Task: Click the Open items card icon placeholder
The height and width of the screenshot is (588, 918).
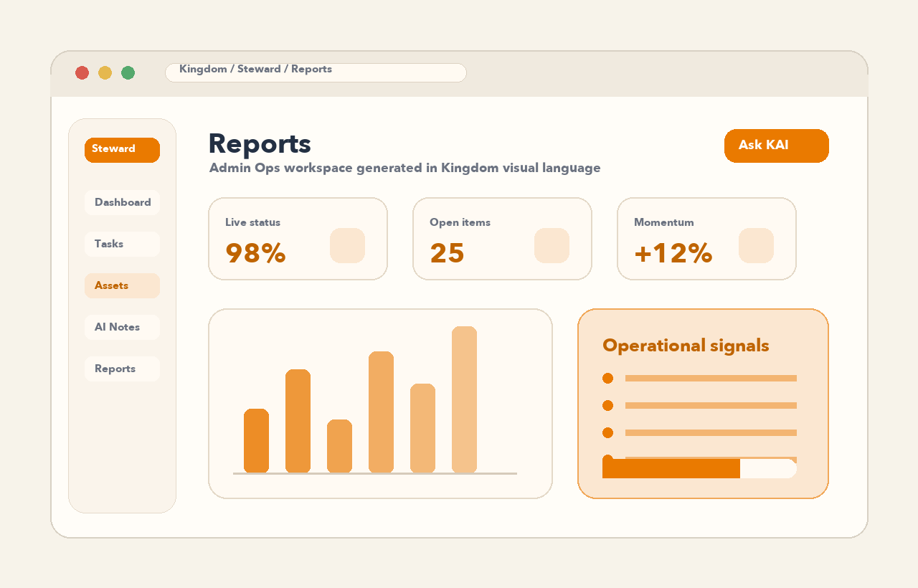Action: coord(552,245)
